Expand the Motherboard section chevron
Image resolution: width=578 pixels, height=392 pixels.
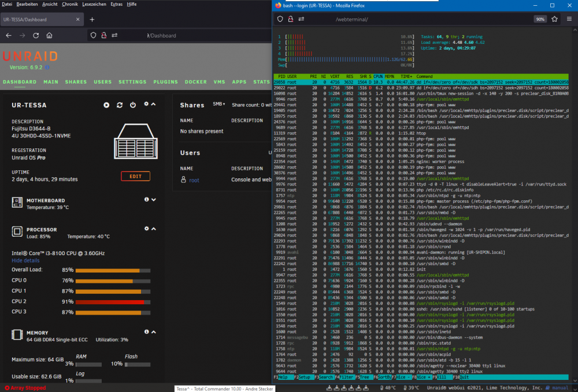click(154, 200)
